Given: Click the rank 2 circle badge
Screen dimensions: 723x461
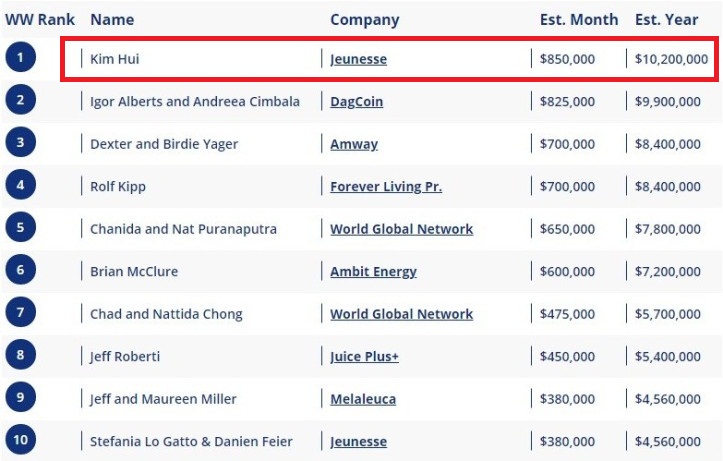Looking at the screenshot, I should click(x=20, y=101).
